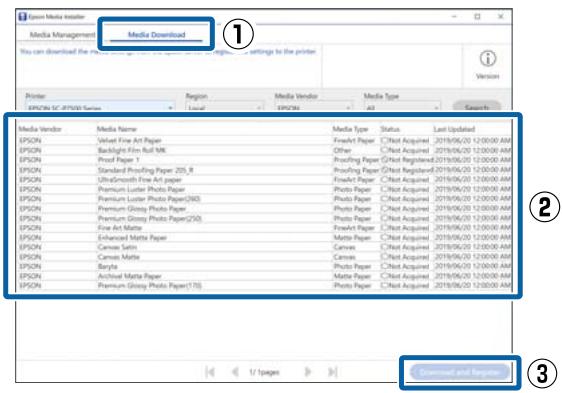
Task: Select the Canvas Satin row
Action: click(x=265, y=247)
